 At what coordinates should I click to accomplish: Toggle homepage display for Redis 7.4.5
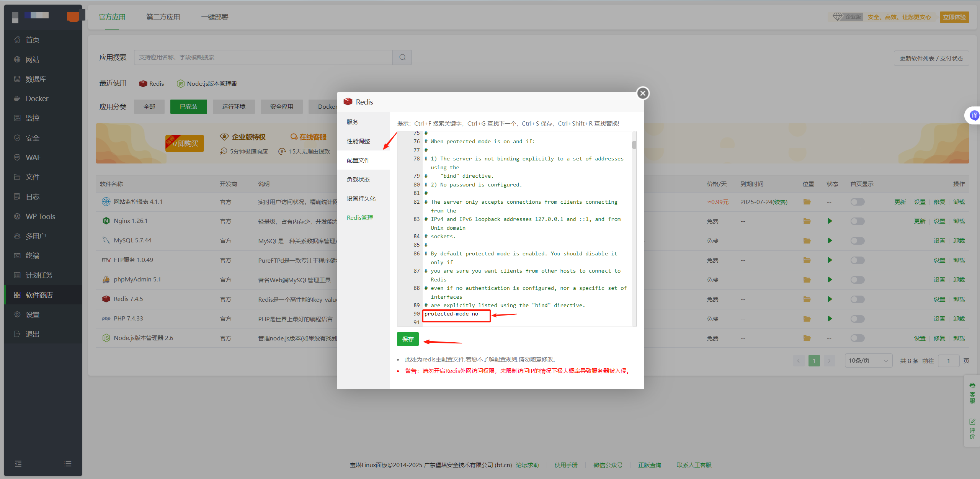[x=857, y=299]
